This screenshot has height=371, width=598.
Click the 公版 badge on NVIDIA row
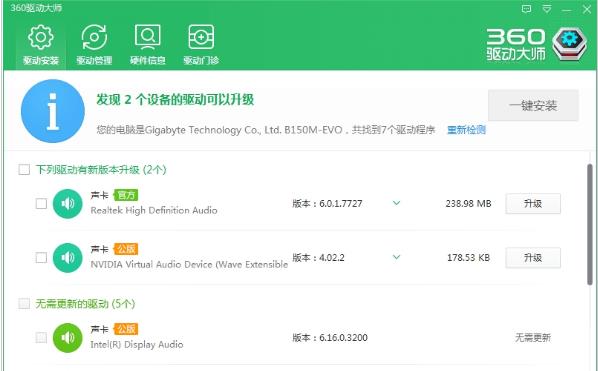(x=126, y=249)
